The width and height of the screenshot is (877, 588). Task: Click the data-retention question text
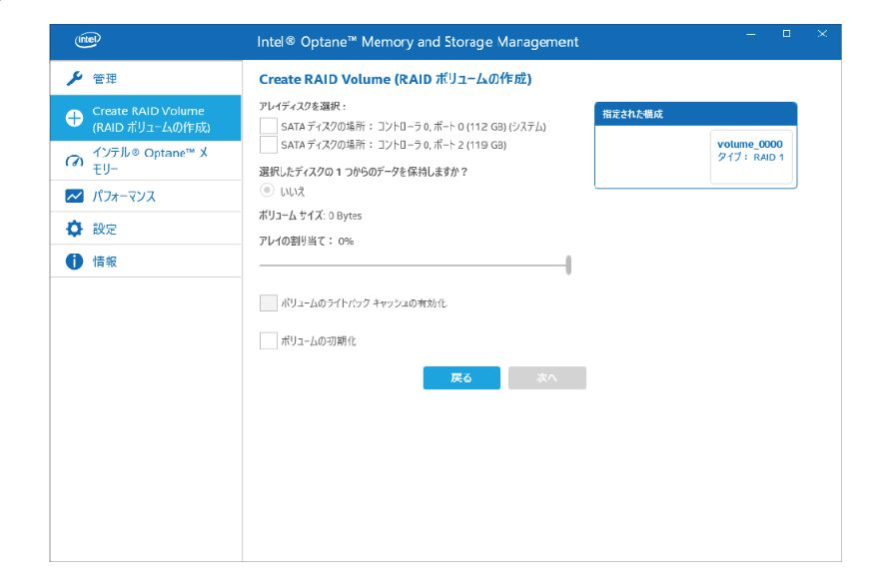363,172
